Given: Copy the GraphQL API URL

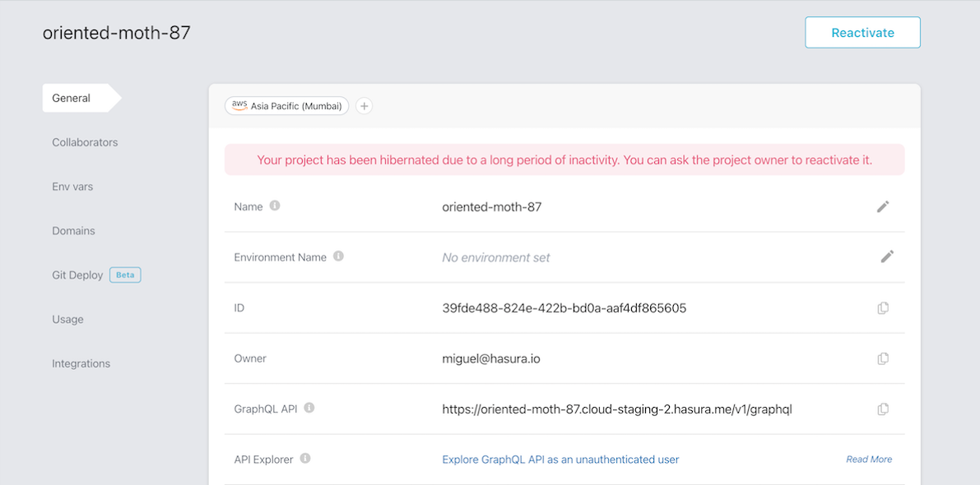Looking at the screenshot, I should [883, 409].
